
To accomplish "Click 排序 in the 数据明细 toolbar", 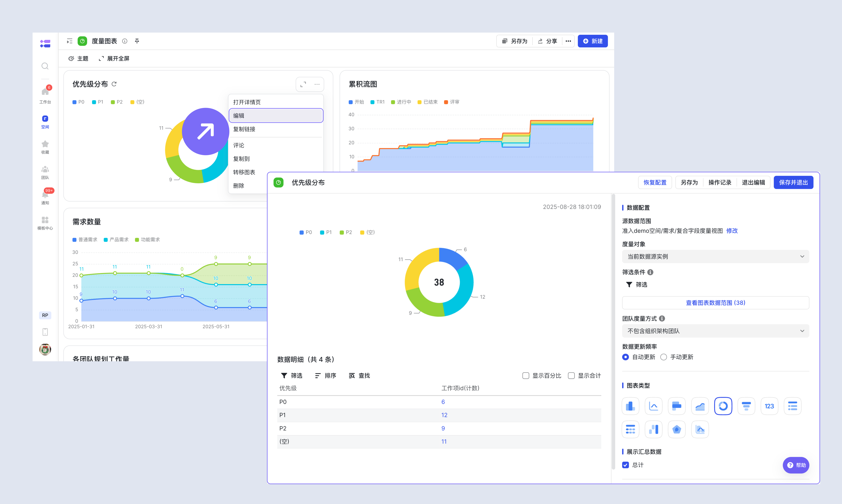I will pos(325,376).
